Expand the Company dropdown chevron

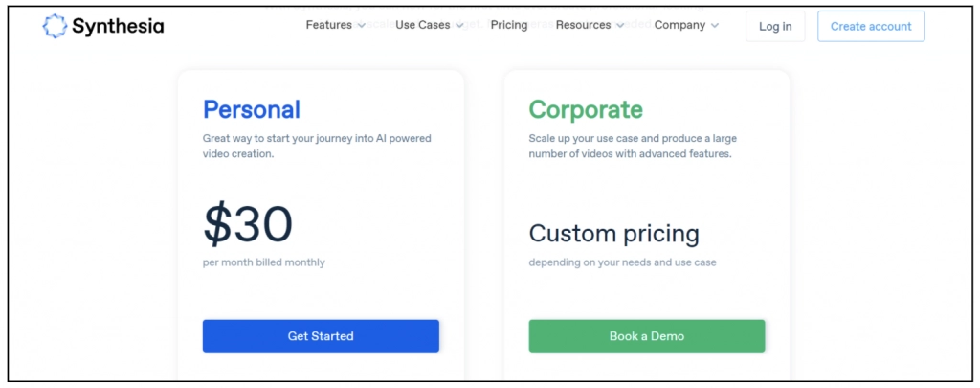715,26
